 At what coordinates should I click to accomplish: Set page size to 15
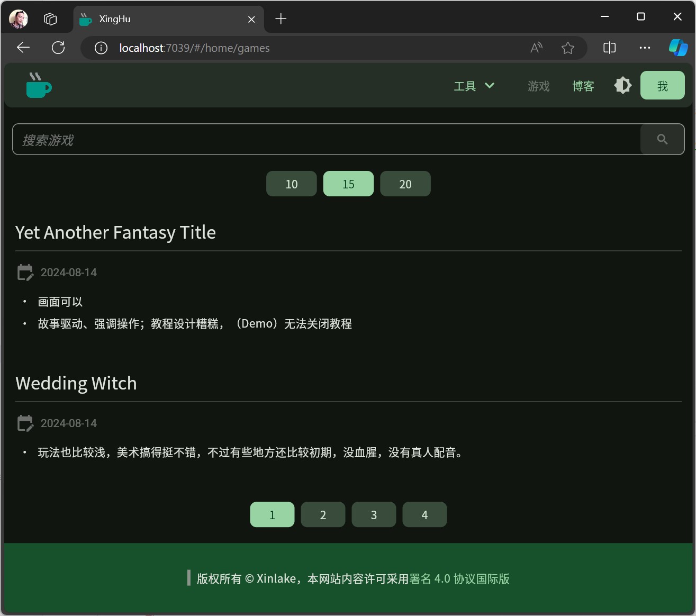click(x=348, y=184)
